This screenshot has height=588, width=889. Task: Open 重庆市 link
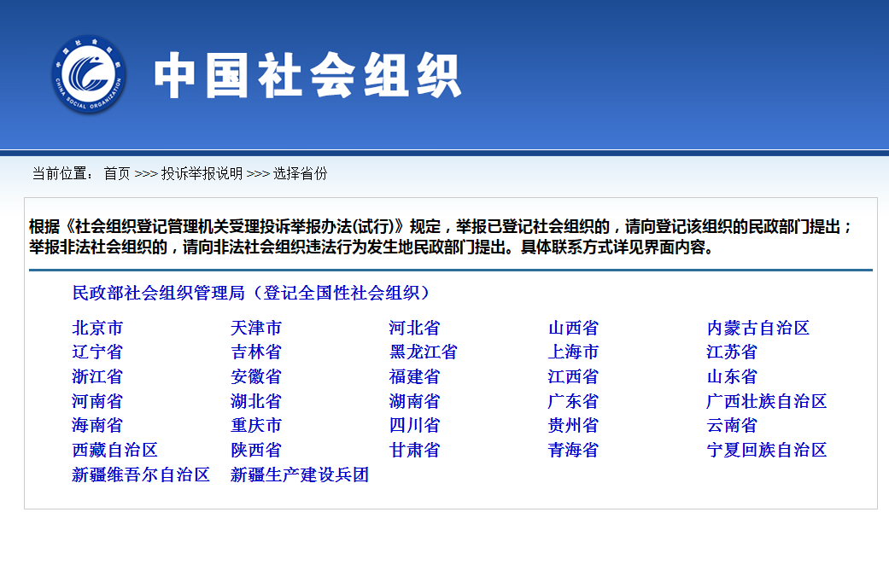pyautogui.click(x=256, y=425)
